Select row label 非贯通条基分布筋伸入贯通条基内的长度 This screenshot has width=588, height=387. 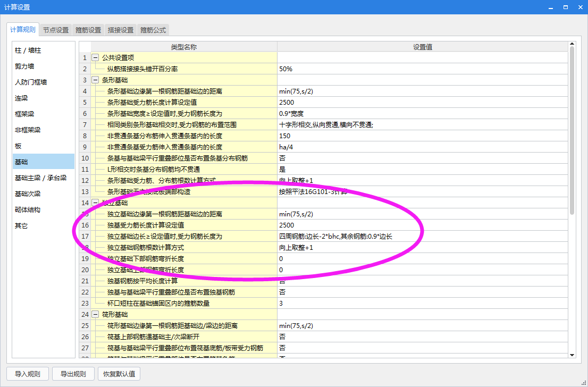pyautogui.click(x=165, y=136)
